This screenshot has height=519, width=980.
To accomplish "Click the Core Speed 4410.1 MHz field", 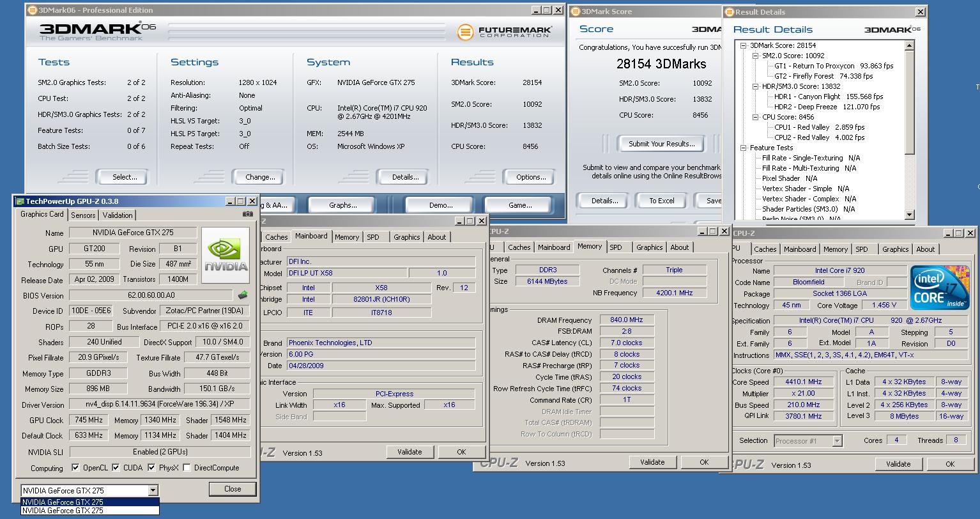I will [804, 382].
